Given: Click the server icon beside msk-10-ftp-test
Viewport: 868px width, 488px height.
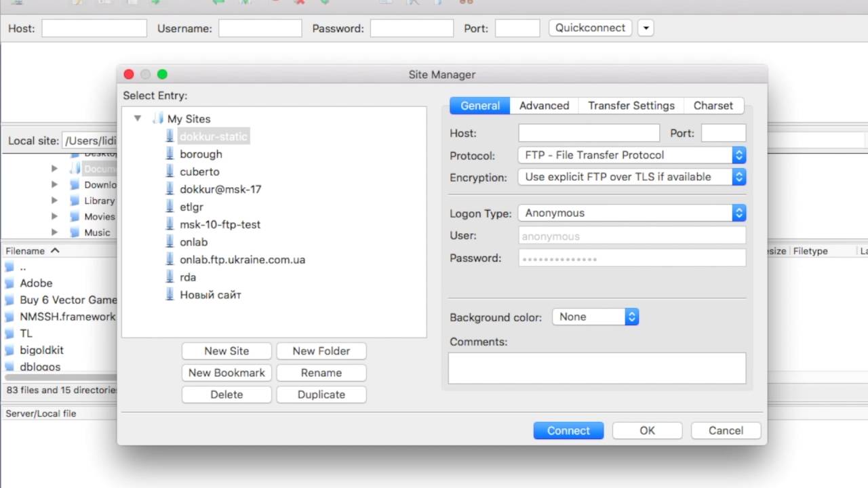Looking at the screenshot, I should pos(170,224).
